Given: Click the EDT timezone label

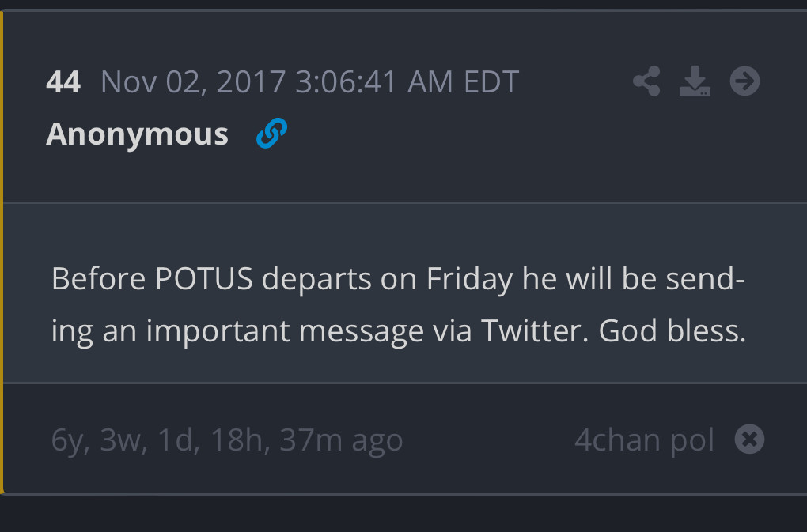Looking at the screenshot, I should (491, 81).
